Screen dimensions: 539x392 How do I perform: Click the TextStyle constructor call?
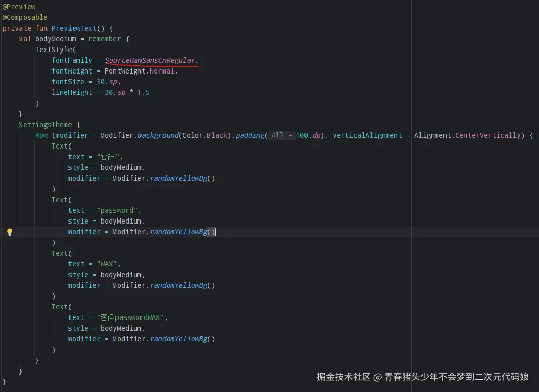[53, 50]
